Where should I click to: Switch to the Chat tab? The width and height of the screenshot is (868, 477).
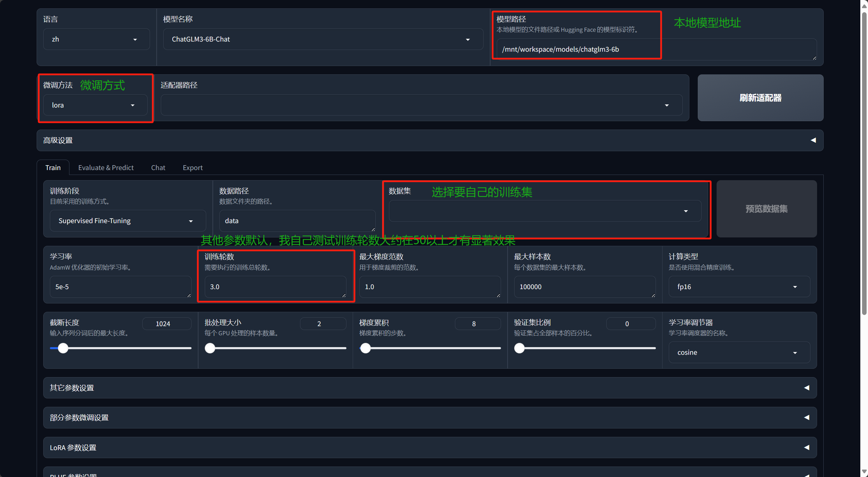(x=158, y=168)
